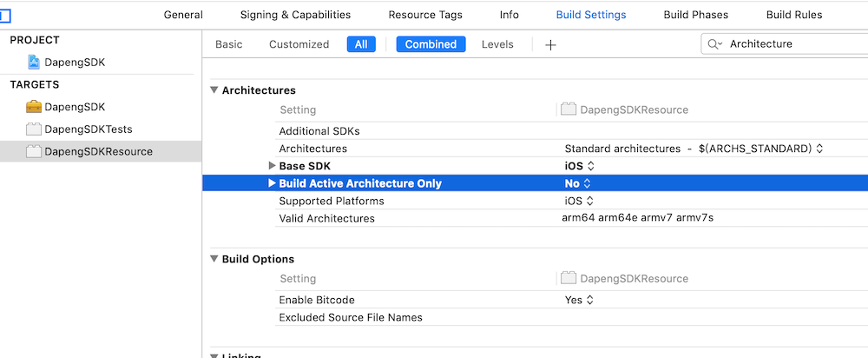Open the Build Active Architecture Only dropdown
Image resolution: width=868 pixels, height=358 pixels.
click(578, 183)
